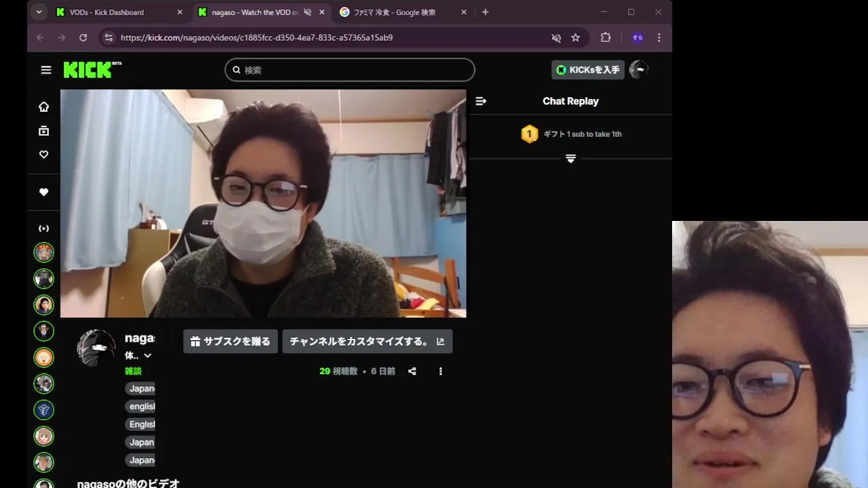Viewport: 868px width, 488px height.
Task: Switch to the nagaso VOD tab
Action: coord(261,12)
